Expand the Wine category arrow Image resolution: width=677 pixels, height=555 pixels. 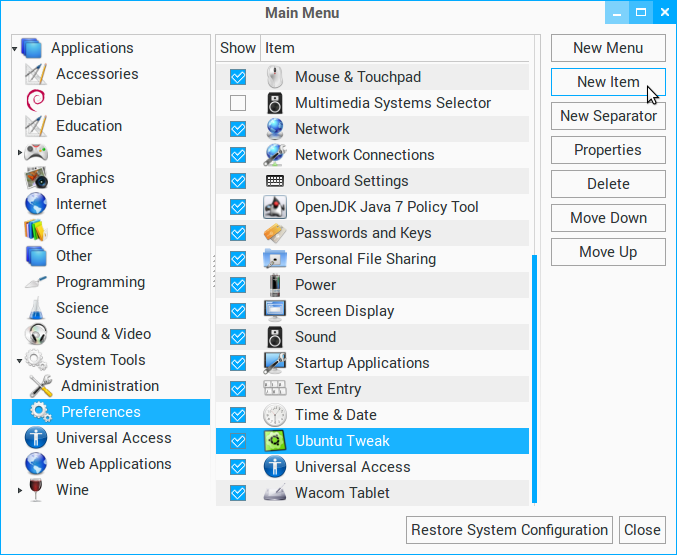pyautogui.click(x=19, y=490)
